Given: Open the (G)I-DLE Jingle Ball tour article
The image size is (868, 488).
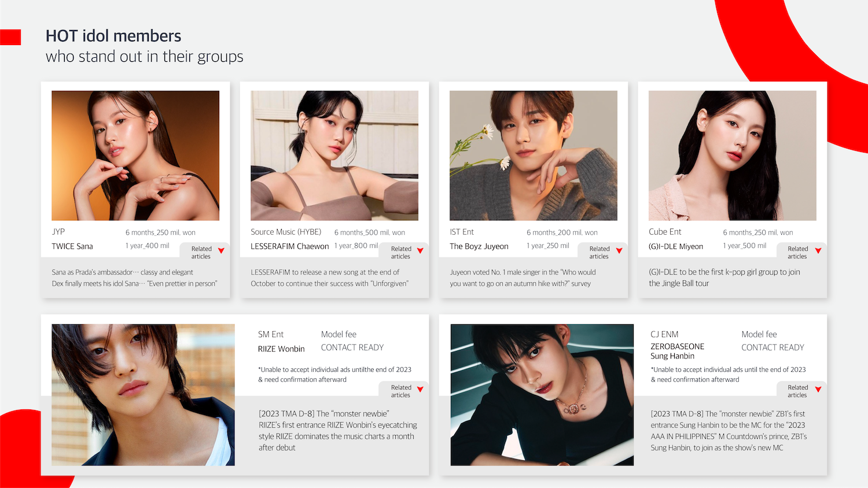Looking at the screenshot, I should (724, 278).
